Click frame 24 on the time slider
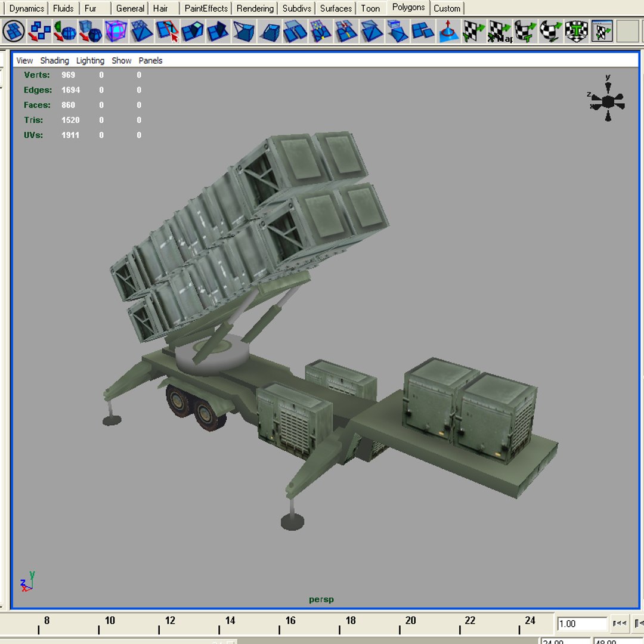The height and width of the screenshot is (644, 644). click(530, 620)
